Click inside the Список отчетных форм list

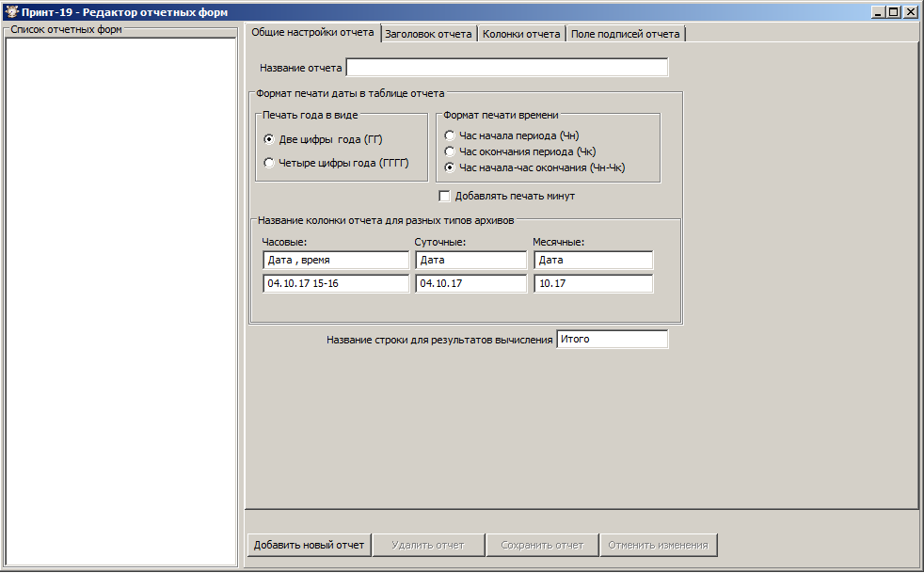(120, 301)
